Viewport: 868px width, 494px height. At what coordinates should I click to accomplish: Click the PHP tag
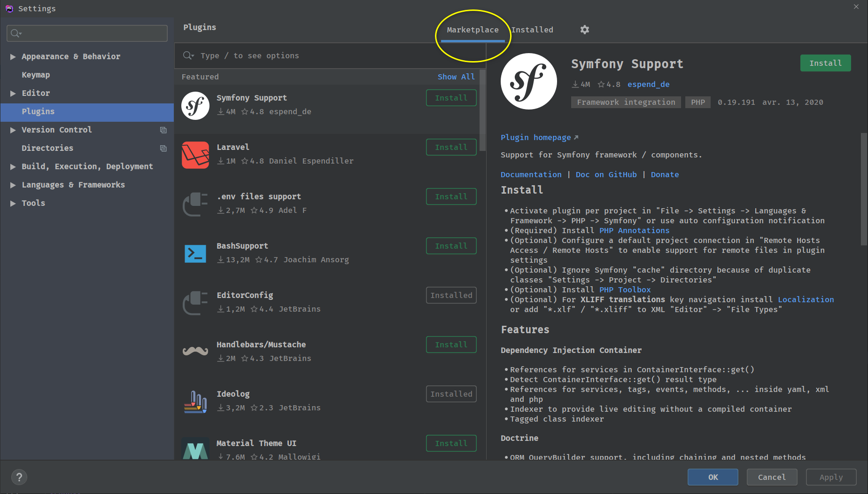(x=697, y=102)
